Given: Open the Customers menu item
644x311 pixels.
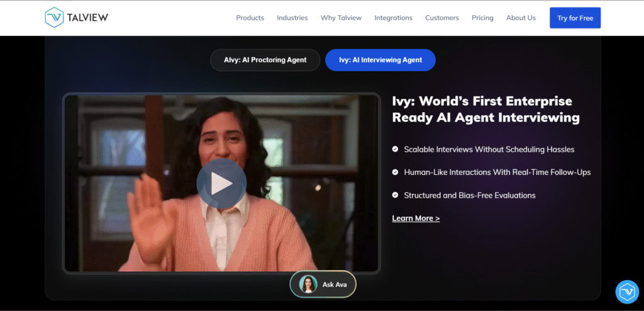Looking at the screenshot, I should (x=442, y=18).
